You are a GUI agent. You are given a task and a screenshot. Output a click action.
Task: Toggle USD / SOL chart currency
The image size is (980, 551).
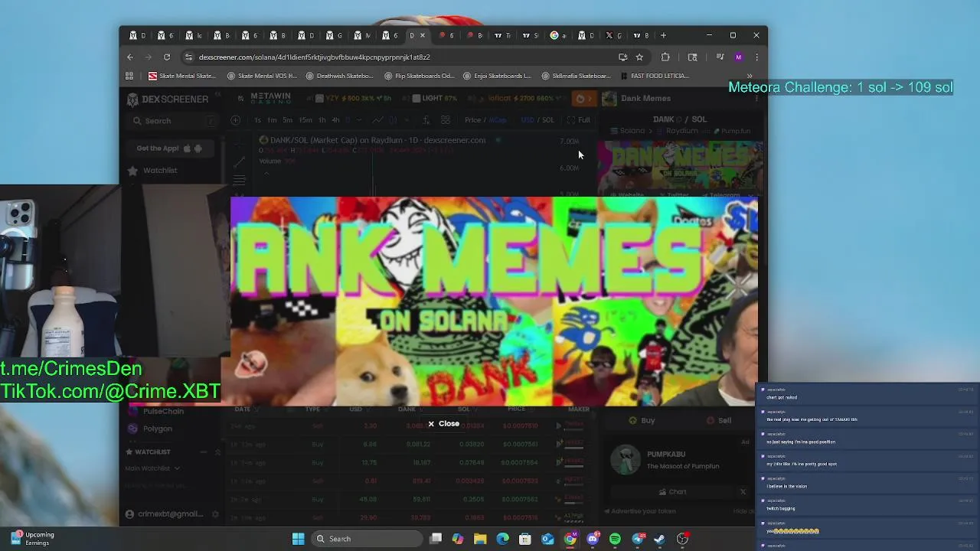click(x=537, y=120)
